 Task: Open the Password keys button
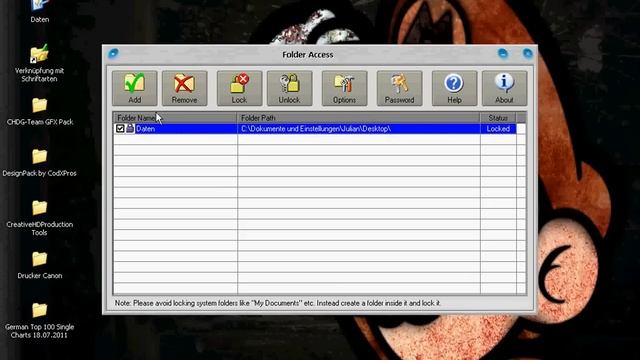(399, 88)
